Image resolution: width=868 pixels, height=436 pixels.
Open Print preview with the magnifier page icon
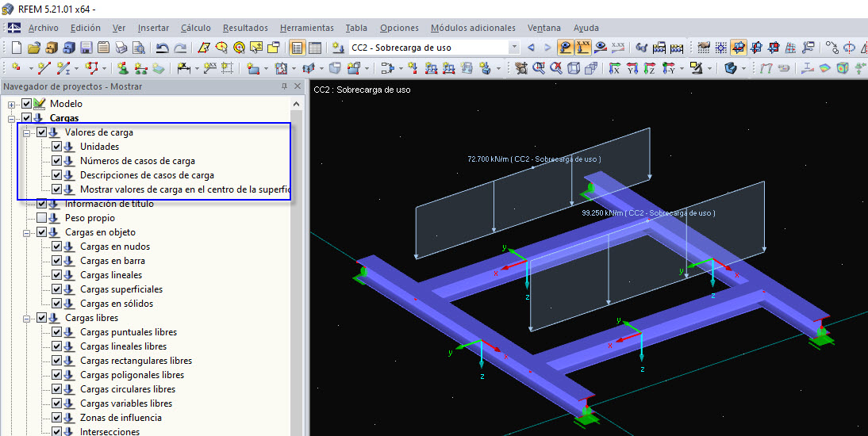pos(138,48)
